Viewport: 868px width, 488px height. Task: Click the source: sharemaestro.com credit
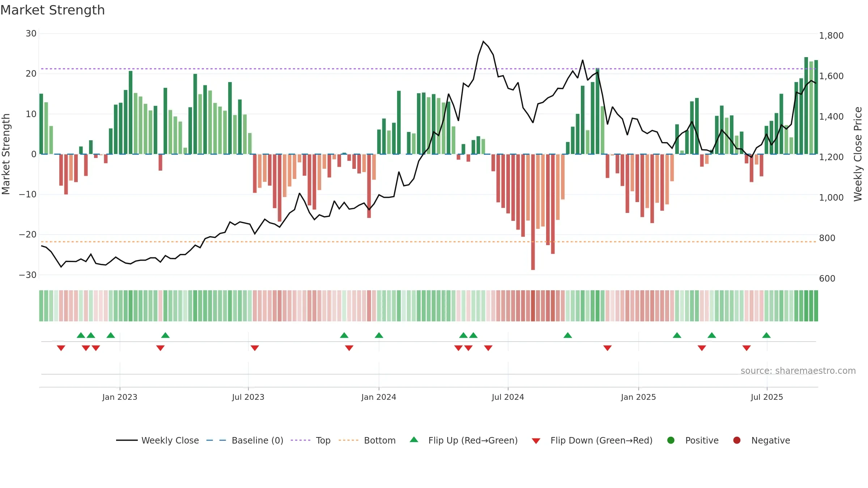coord(798,371)
